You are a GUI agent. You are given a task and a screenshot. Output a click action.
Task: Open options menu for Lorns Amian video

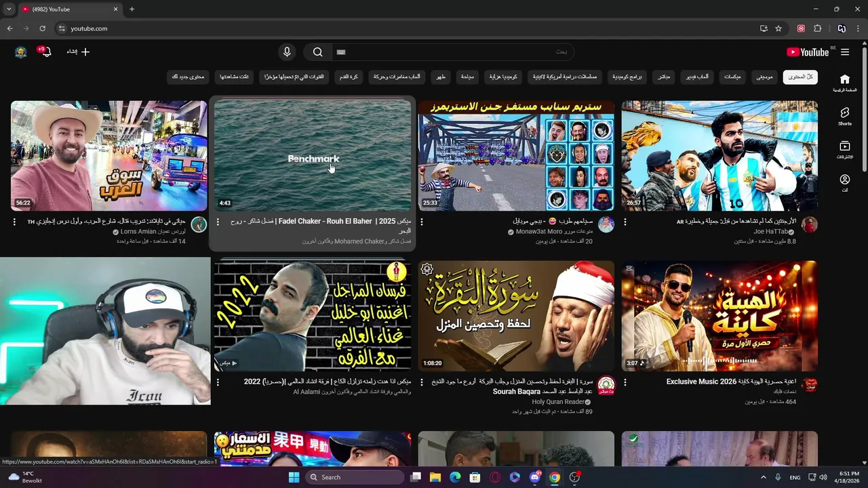point(14,222)
